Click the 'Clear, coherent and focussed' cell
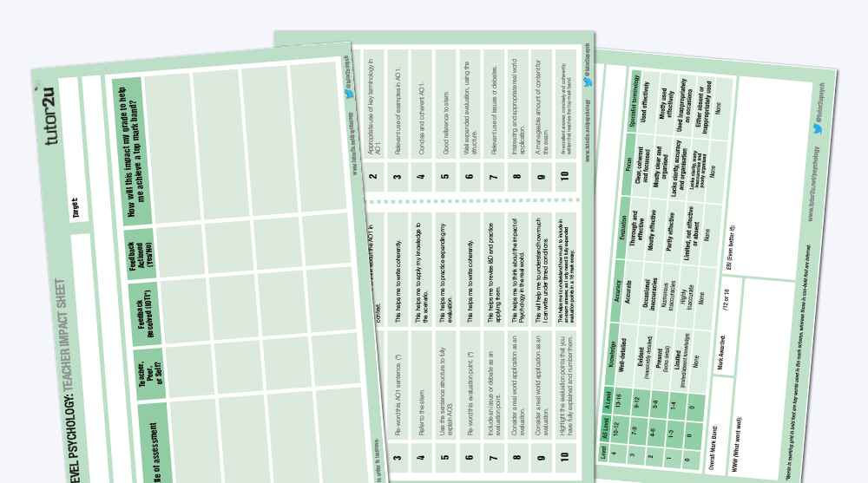The image size is (868, 483). coord(641,166)
